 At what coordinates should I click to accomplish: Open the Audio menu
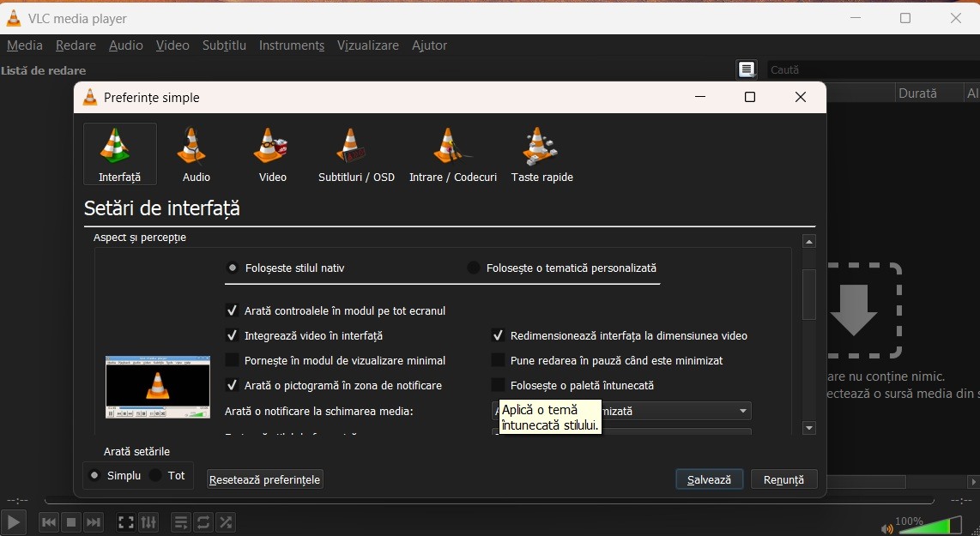pos(125,45)
